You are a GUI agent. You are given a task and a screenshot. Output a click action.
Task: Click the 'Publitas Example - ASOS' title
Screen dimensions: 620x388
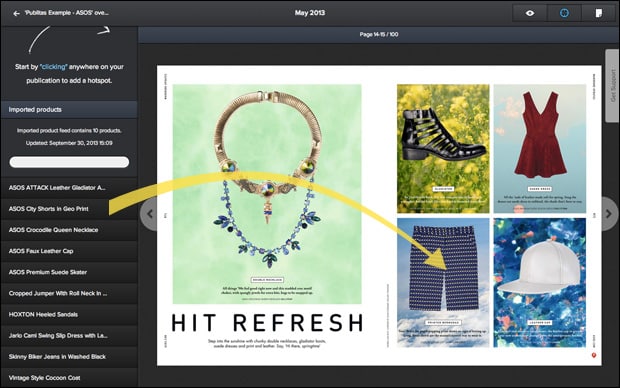(x=66, y=13)
